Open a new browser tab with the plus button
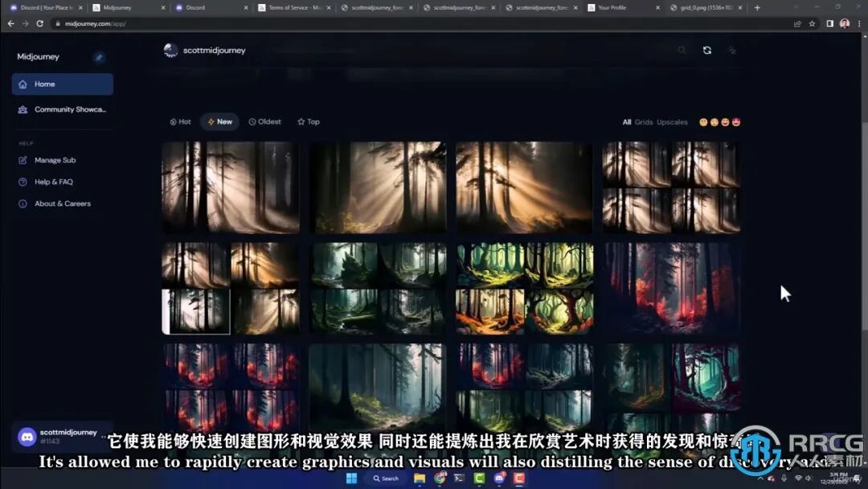 coord(757,8)
